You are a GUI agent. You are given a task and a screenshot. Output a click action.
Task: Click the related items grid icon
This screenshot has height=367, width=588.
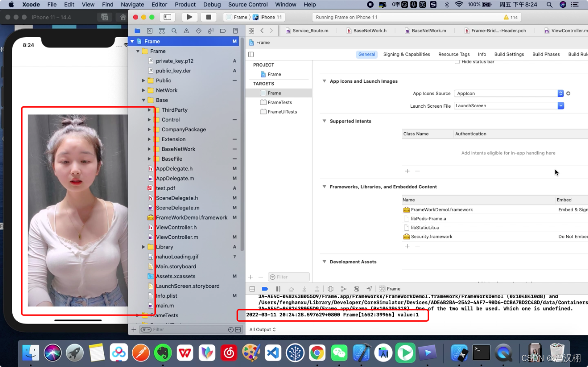tap(252, 31)
